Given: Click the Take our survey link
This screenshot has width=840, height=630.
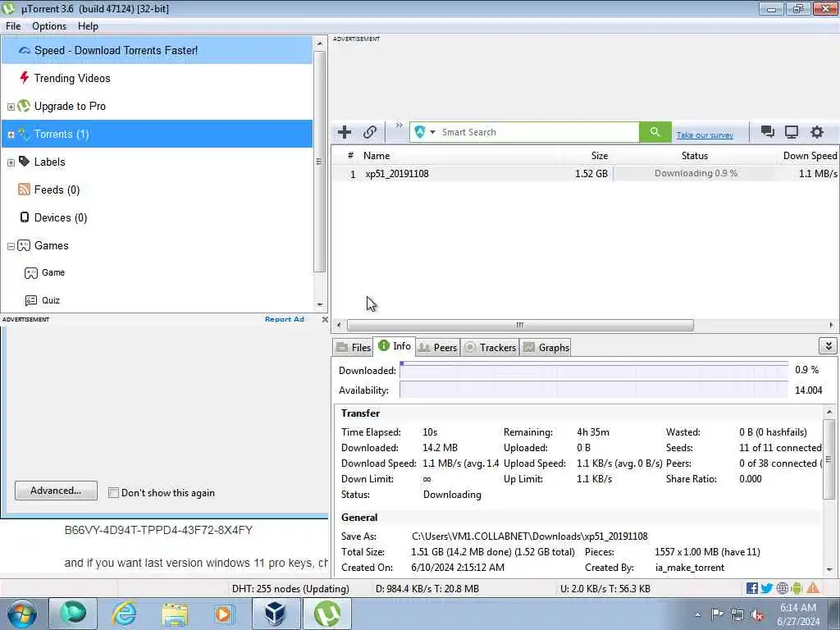Looking at the screenshot, I should (705, 135).
